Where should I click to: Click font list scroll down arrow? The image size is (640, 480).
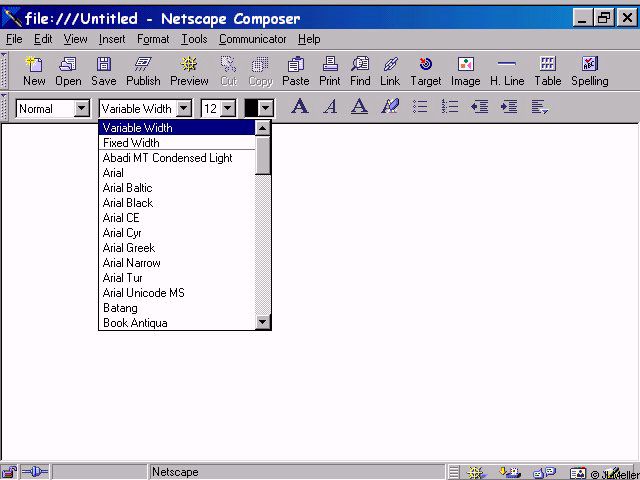coord(262,322)
